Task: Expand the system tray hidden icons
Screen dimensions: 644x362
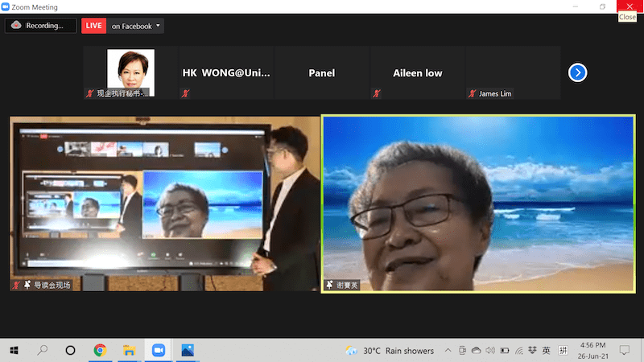Action: coord(448,351)
